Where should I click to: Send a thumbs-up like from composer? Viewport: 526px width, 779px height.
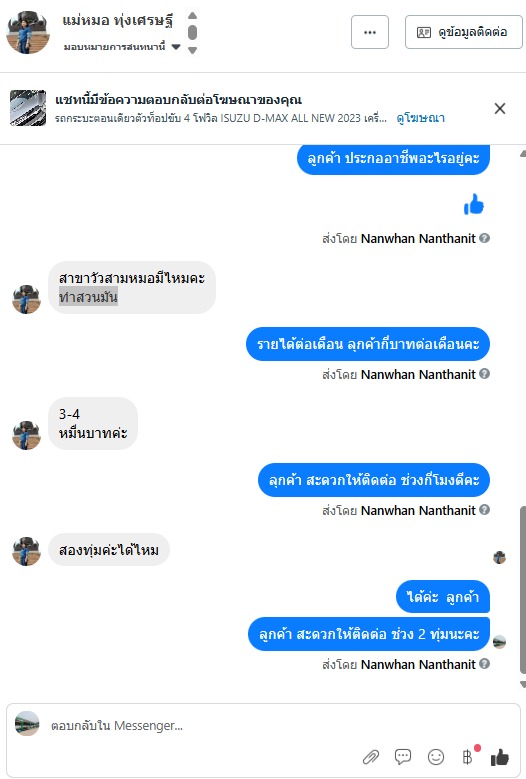click(500, 757)
